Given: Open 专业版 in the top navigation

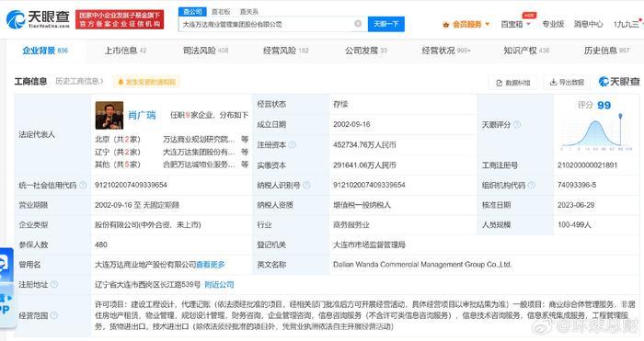Looking at the screenshot, I should [x=553, y=24].
